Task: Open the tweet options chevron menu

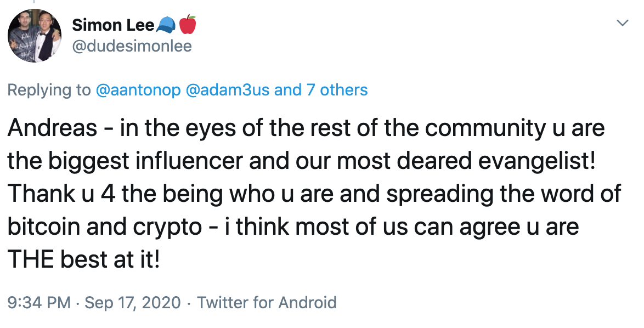Action: (623, 23)
